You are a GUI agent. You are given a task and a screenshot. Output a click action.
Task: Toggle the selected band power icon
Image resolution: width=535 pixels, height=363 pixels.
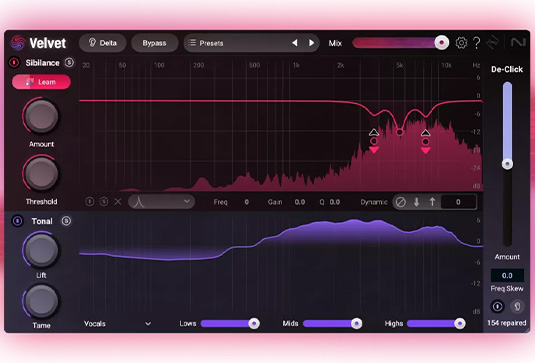click(90, 202)
